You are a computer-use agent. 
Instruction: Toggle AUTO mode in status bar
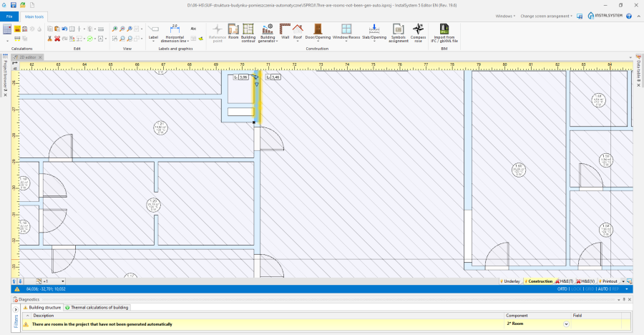(603, 289)
